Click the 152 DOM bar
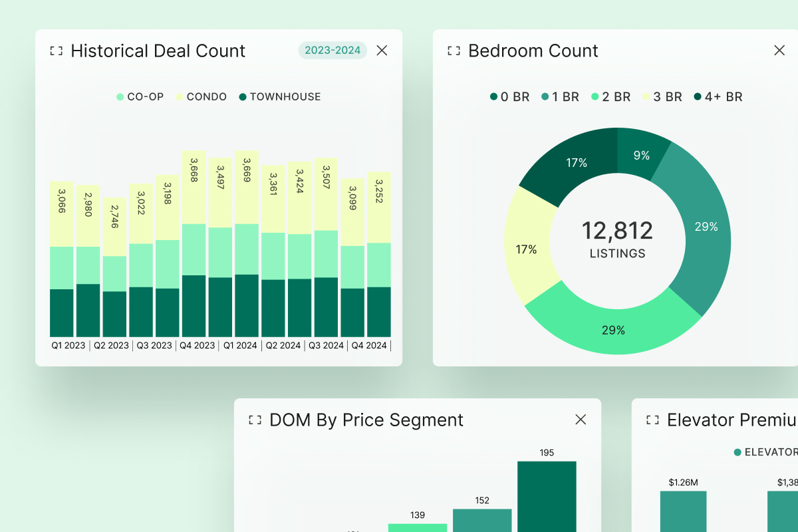Screen dimensions: 798x532 482,521
